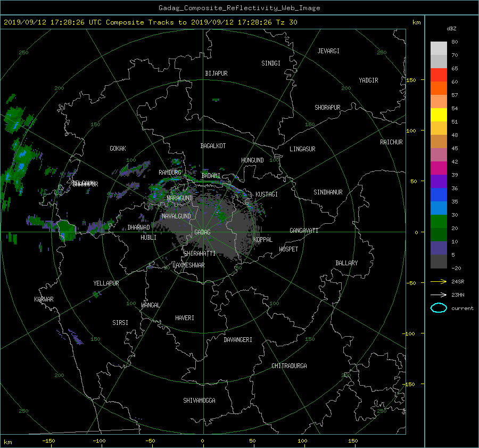479x448 pixels.
Task: Click the SHIVAMOGGA city label
Action: (x=199, y=400)
